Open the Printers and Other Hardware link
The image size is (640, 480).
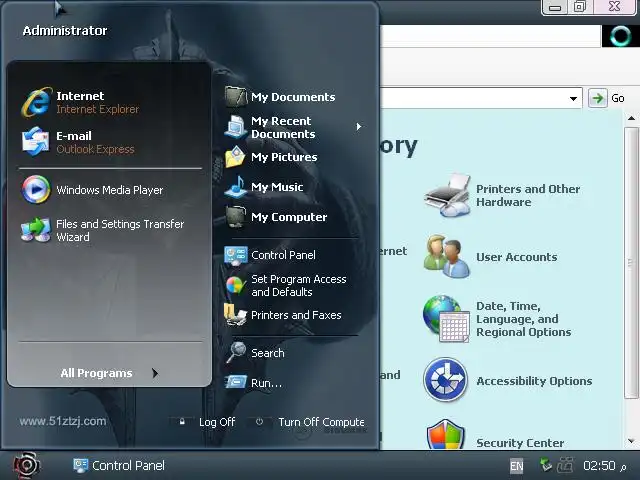(528, 196)
